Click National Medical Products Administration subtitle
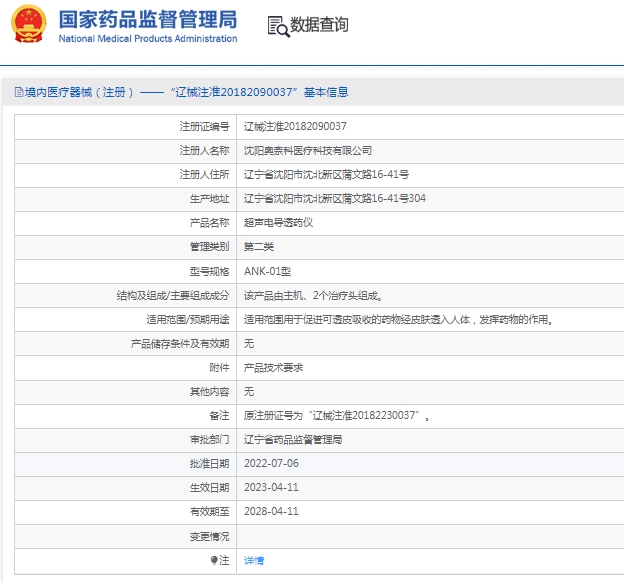This screenshot has width=624, height=583. pyautogui.click(x=148, y=39)
